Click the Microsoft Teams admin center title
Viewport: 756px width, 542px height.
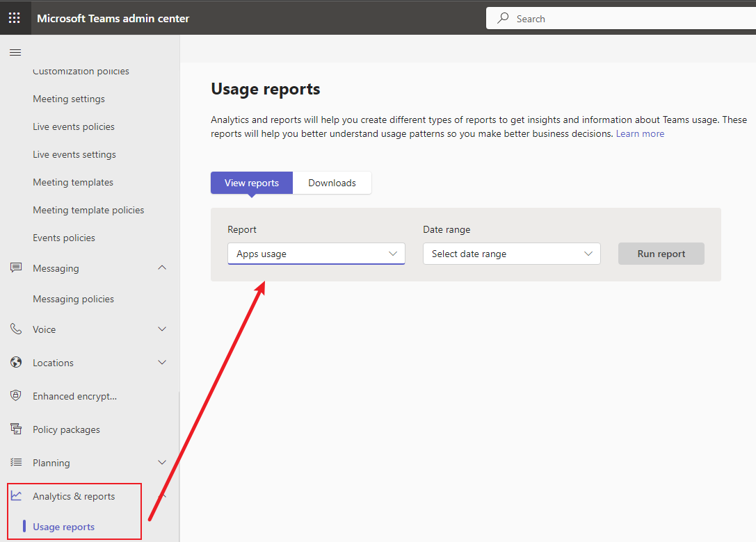point(113,18)
